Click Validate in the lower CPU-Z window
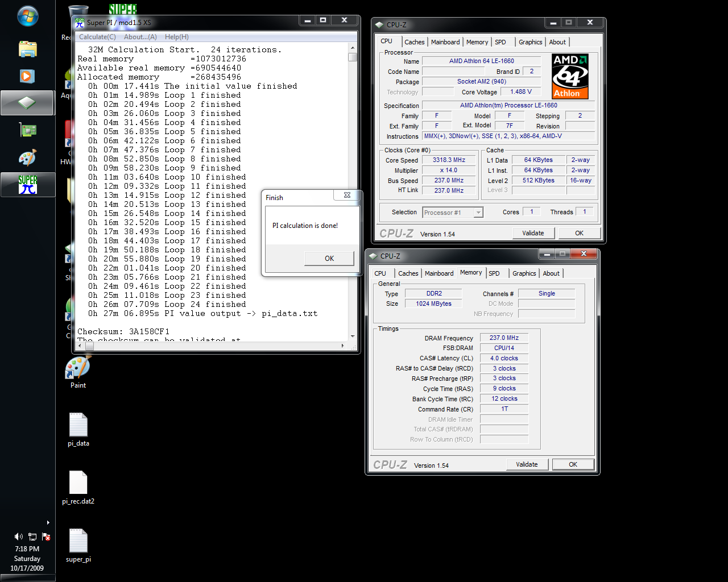This screenshot has width=728, height=582. coord(527,464)
